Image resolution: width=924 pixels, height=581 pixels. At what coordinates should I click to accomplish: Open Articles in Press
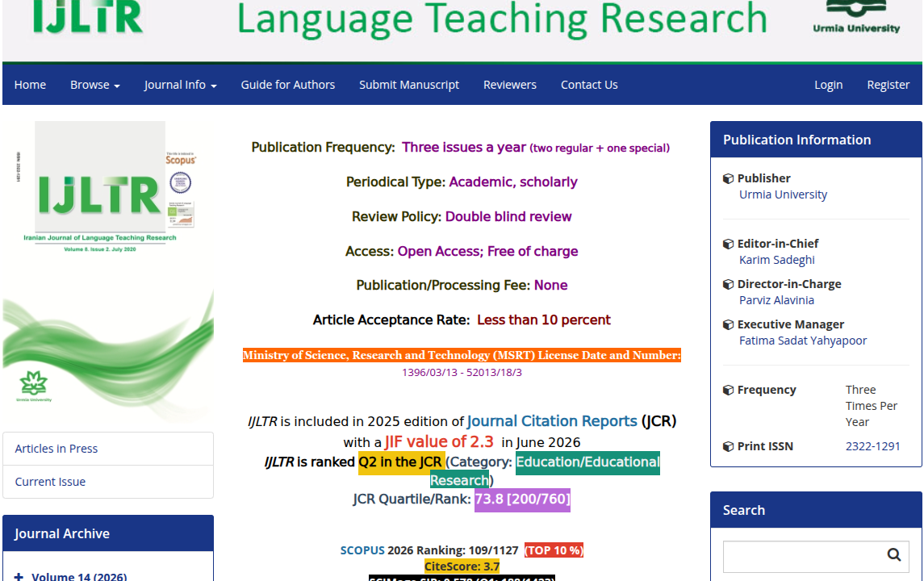coord(108,449)
